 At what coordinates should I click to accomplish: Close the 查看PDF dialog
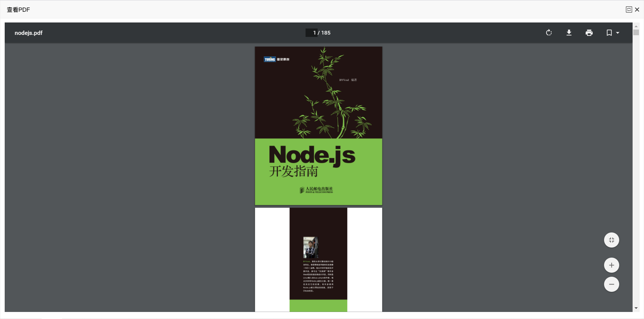coord(637,10)
